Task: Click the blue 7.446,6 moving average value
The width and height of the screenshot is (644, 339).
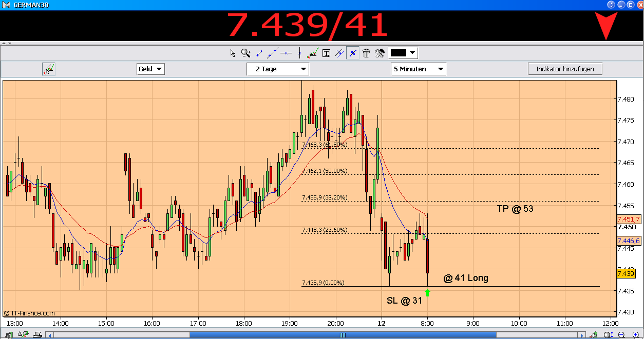Action: pos(629,241)
